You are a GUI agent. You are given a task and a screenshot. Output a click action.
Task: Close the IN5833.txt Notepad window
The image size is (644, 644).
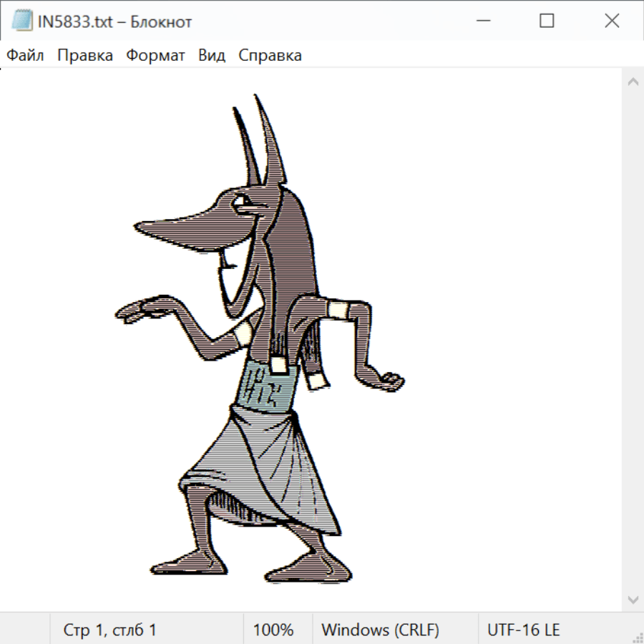[612, 21]
